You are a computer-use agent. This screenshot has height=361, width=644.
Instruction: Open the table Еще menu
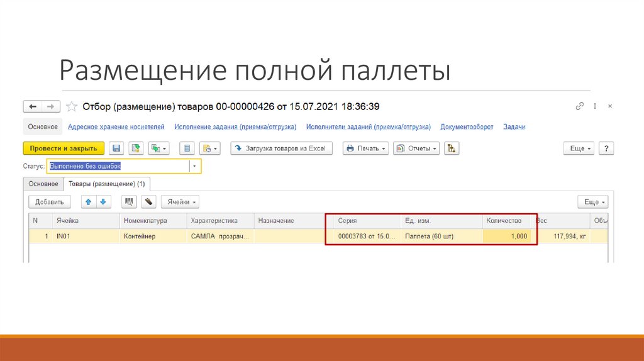pos(593,202)
